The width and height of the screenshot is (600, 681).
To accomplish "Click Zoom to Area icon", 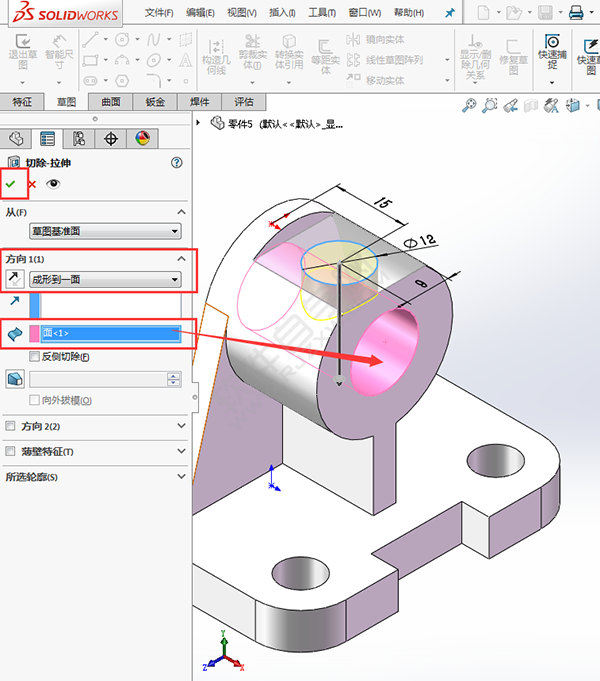I will pyautogui.click(x=490, y=105).
